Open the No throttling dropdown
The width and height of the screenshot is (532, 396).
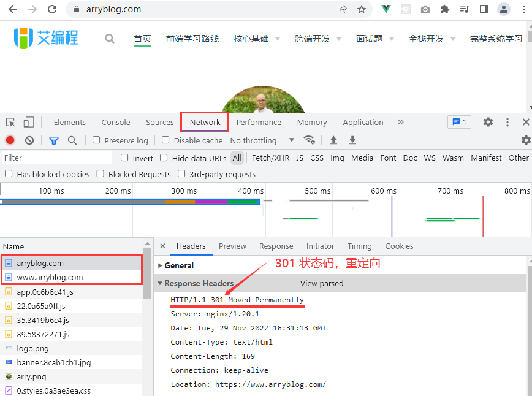click(262, 140)
